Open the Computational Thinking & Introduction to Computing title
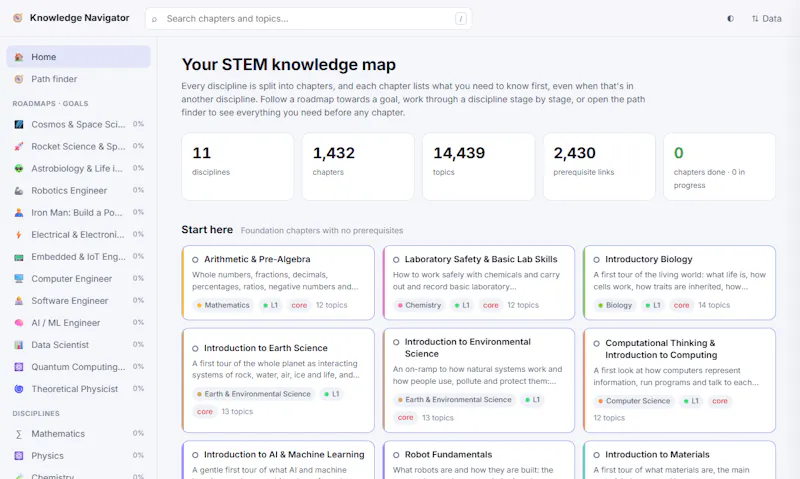Image resolution: width=800 pixels, height=479 pixels. [x=661, y=349]
